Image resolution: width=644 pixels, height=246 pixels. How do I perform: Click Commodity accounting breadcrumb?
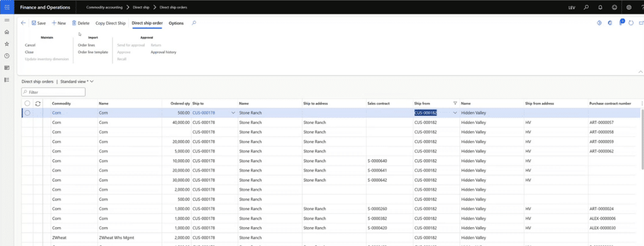click(104, 8)
